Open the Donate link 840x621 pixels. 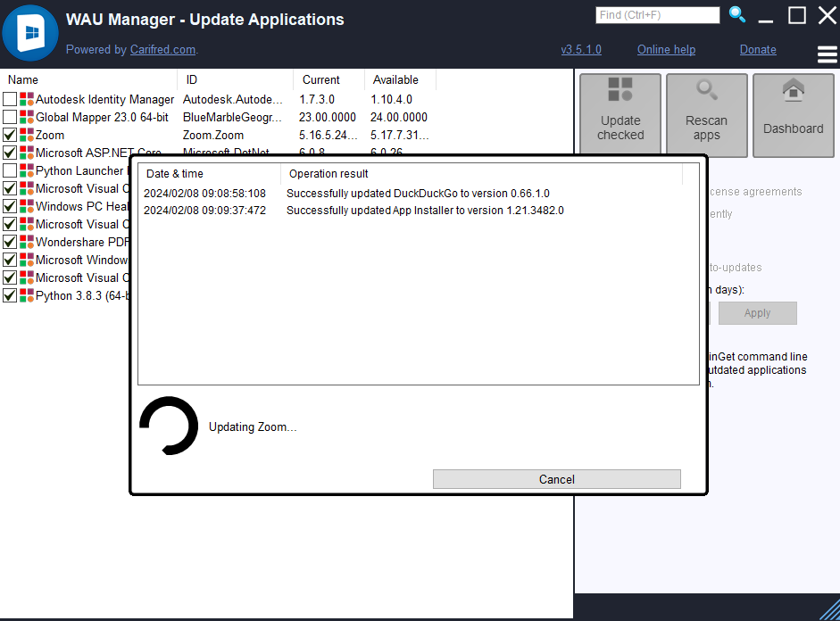pyautogui.click(x=758, y=50)
